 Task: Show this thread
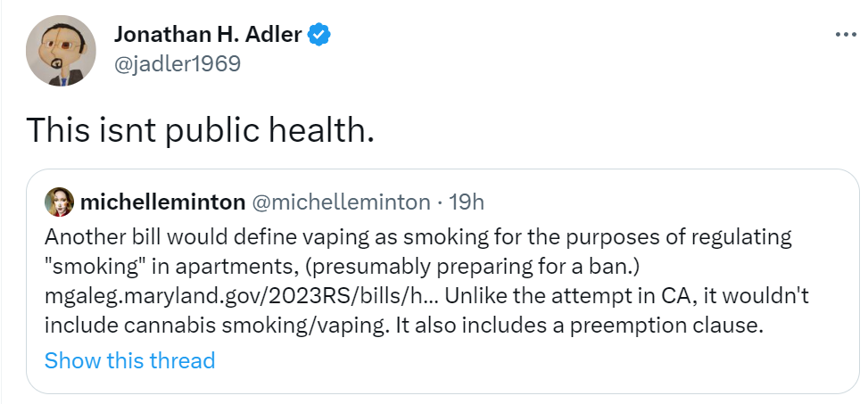(x=129, y=360)
